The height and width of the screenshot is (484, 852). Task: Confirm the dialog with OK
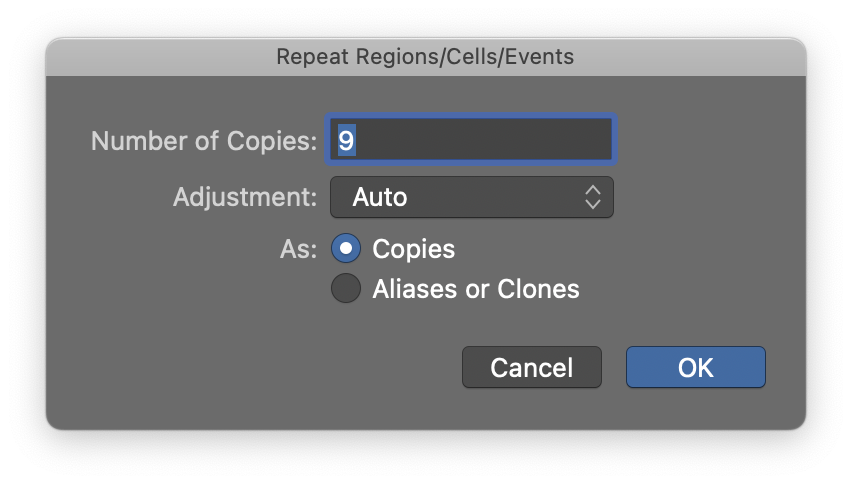(695, 367)
